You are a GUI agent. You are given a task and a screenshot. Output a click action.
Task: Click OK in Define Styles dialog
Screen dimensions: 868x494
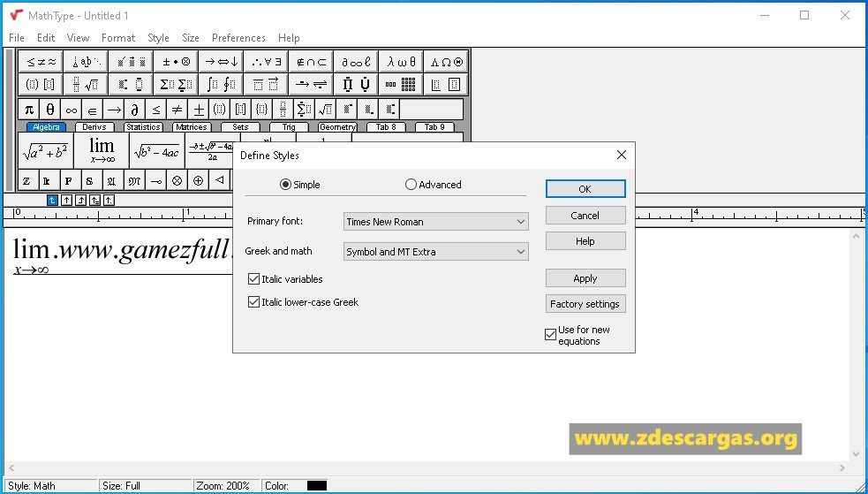click(585, 189)
